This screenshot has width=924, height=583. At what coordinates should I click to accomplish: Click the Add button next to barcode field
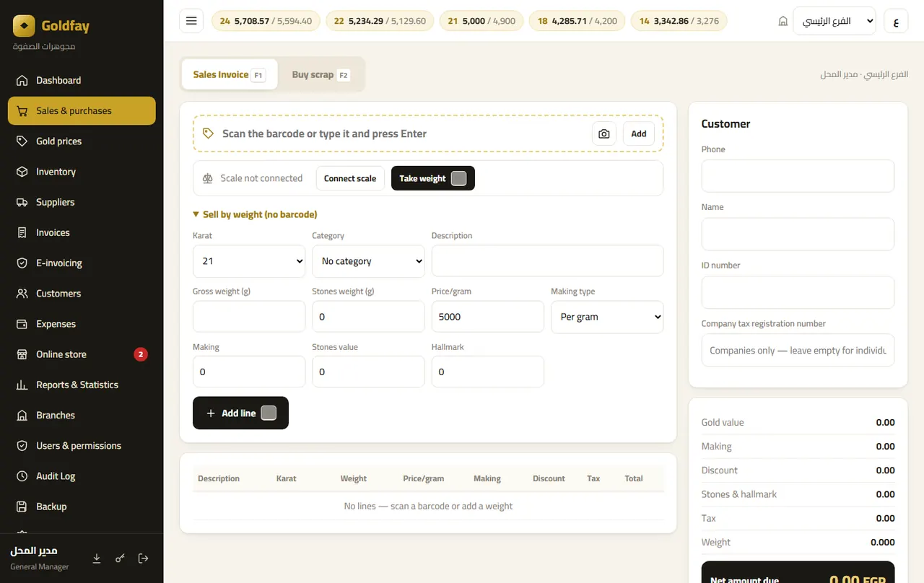click(x=639, y=133)
